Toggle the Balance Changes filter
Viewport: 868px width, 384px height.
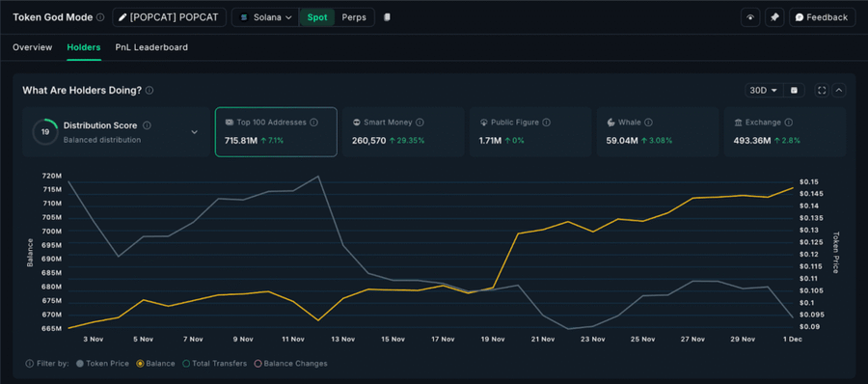click(290, 364)
